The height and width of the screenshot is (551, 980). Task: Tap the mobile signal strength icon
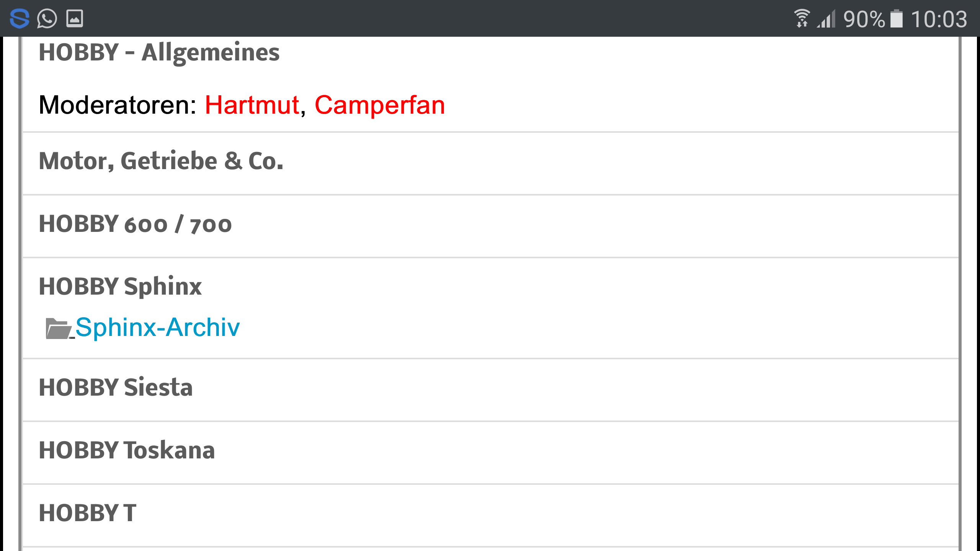[827, 19]
